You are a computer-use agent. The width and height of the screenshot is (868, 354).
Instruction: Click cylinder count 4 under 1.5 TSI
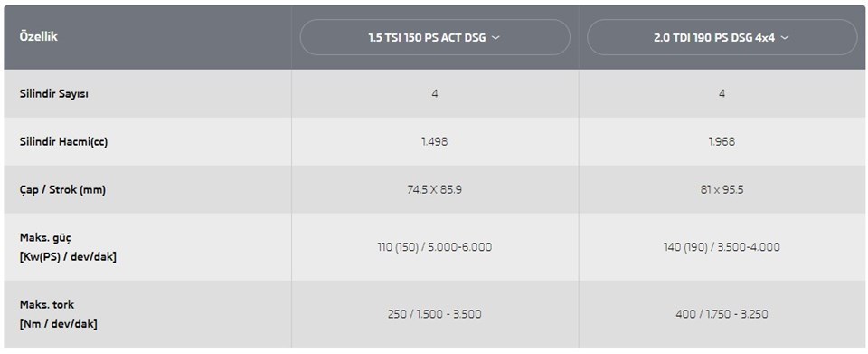click(x=435, y=93)
